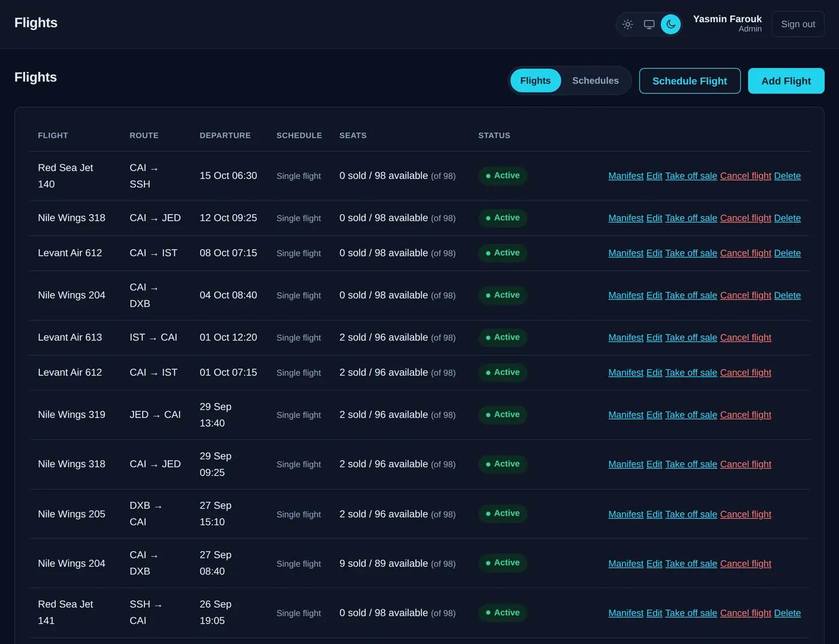Click the Add Flight button
This screenshot has height=644, width=839.
[786, 81]
